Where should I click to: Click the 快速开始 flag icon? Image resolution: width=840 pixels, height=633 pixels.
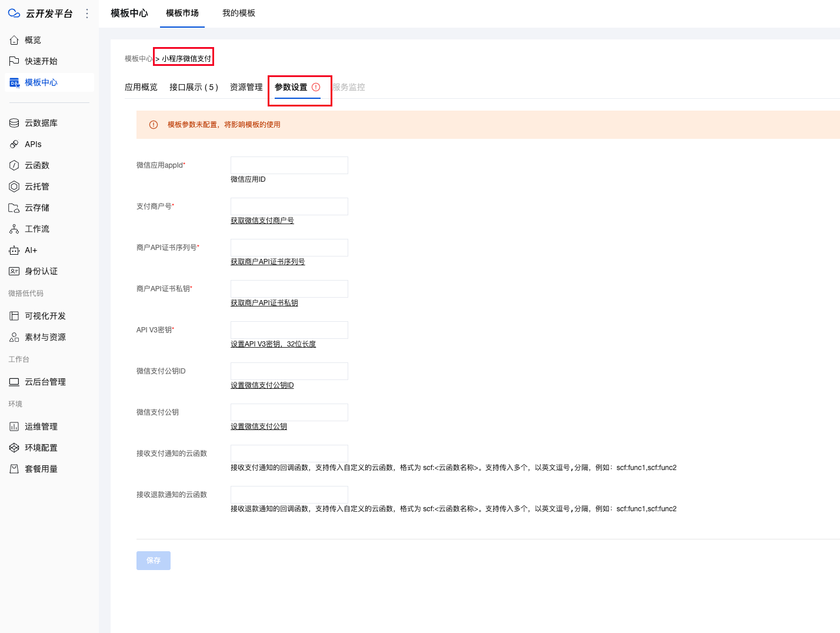pyautogui.click(x=14, y=61)
